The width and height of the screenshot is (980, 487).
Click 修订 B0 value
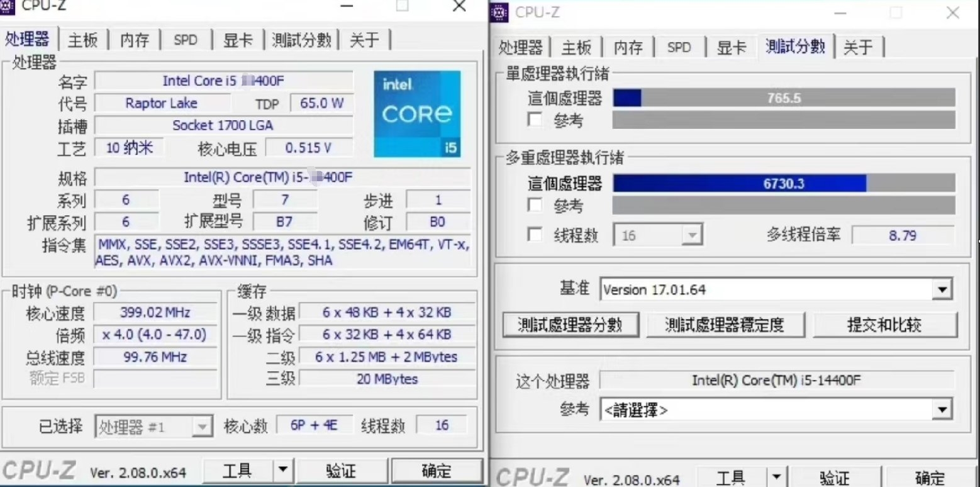438,221
